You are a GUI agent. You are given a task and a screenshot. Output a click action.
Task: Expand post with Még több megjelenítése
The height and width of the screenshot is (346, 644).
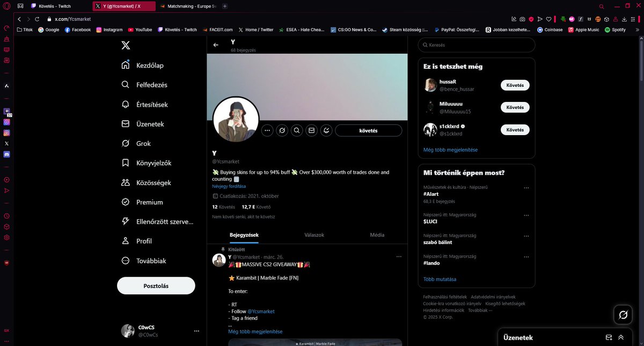tap(255, 332)
